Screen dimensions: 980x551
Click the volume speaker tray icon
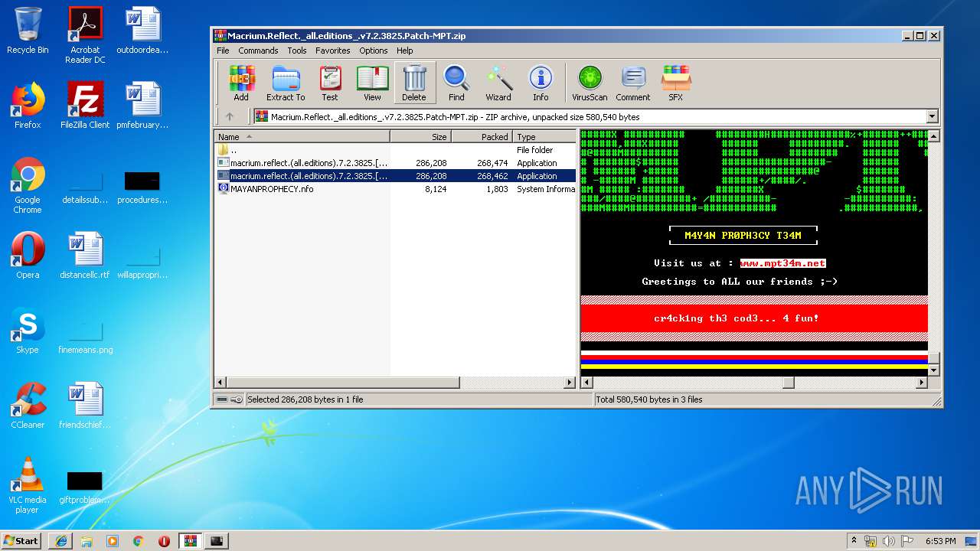889,541
